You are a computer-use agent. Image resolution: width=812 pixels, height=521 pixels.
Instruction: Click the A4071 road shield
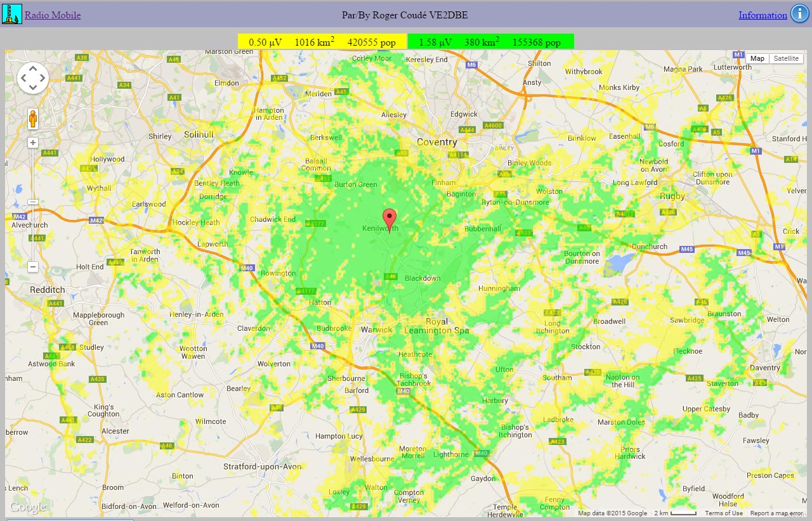point(625,214)
